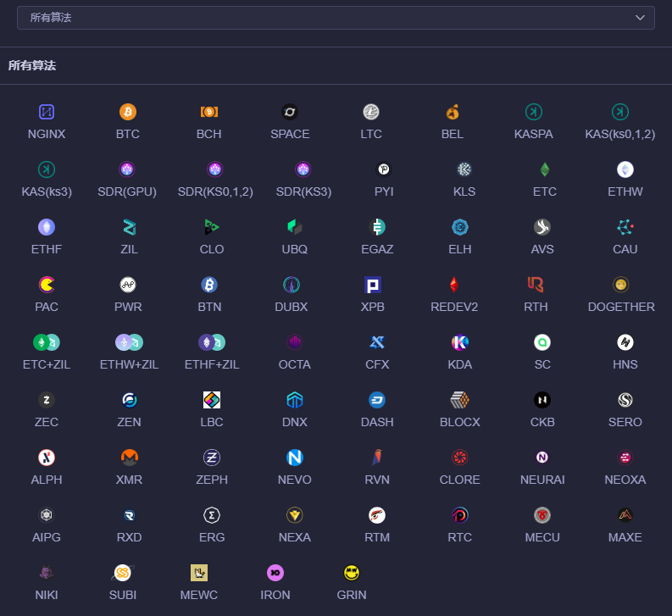Select the SC Siacoin icon
Image resolution: width=672 pixels, height=616 pixels.
(542, 342)
